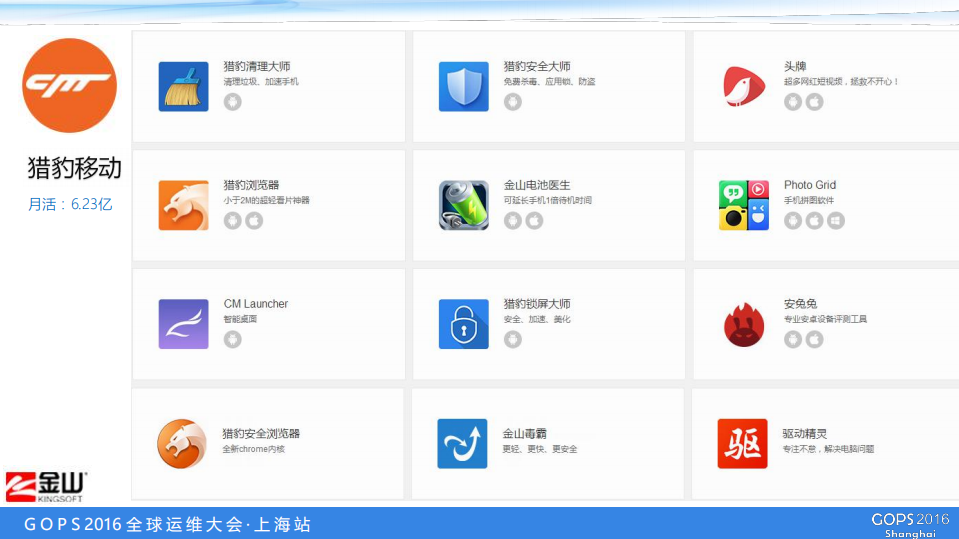The image size is (959, 539).
Task: Open the CM Launcher title link
Action: [256, 303]
